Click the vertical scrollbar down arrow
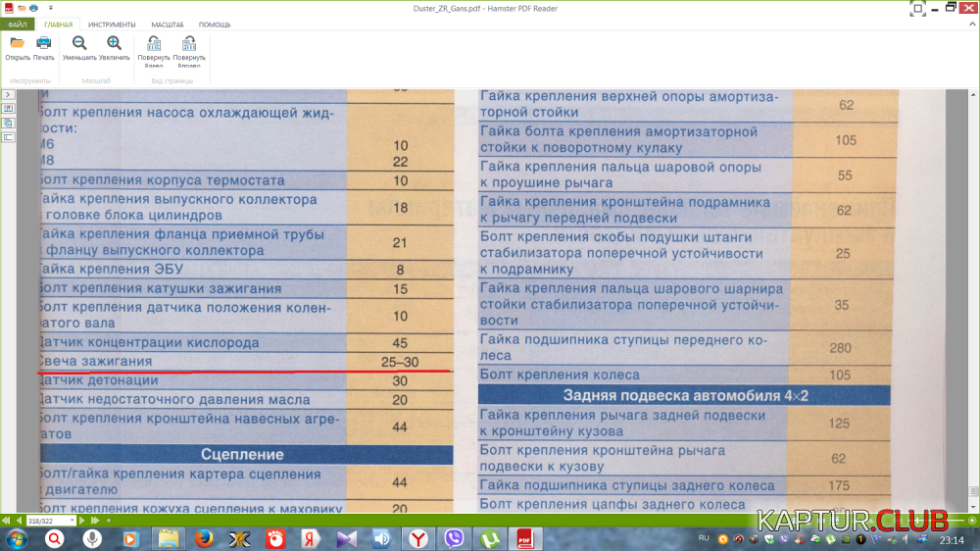The image size is (980, 551). pos(972,506)
